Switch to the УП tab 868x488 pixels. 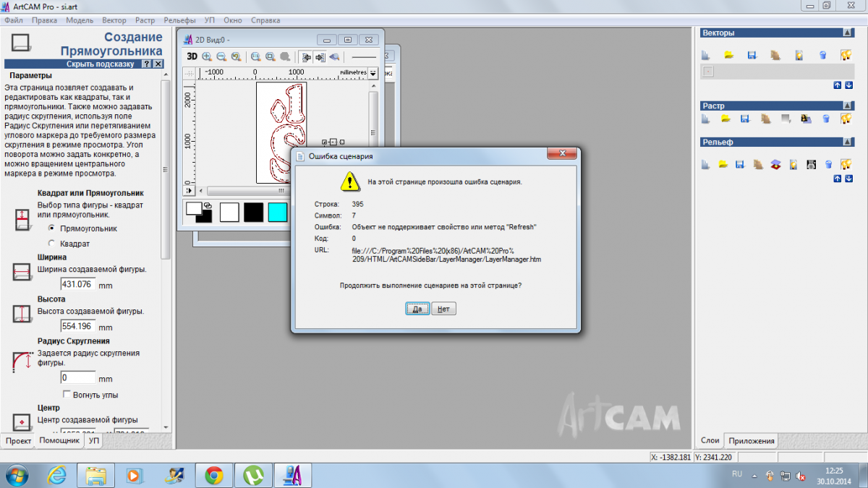coord(93,440)
